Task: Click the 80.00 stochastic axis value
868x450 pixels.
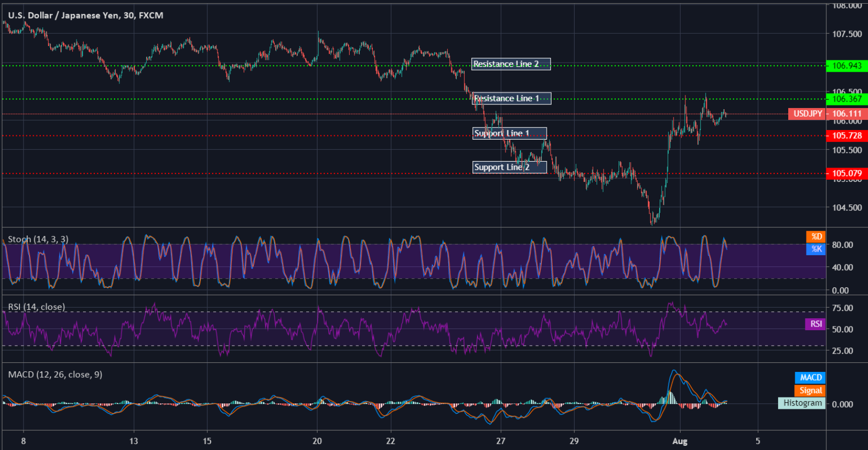Action: click(842, 245)
